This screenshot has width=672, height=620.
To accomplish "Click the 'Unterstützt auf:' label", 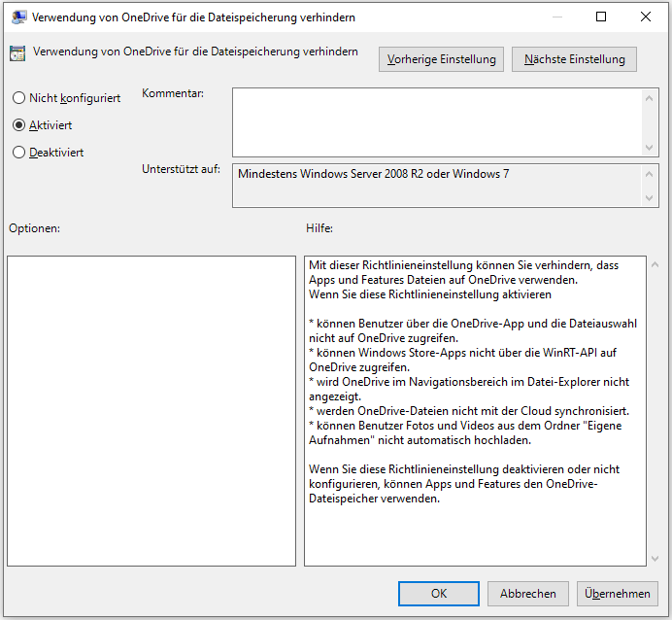I will (181, 169).
